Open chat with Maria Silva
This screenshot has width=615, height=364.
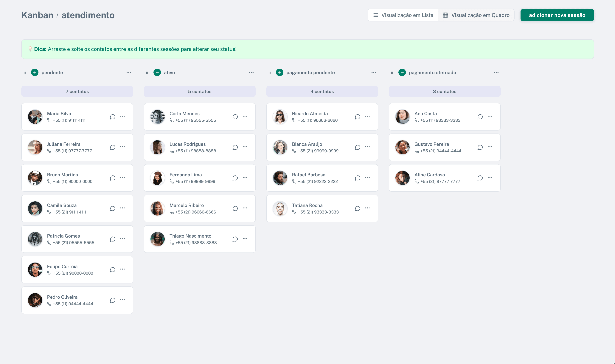click(112, 117)
